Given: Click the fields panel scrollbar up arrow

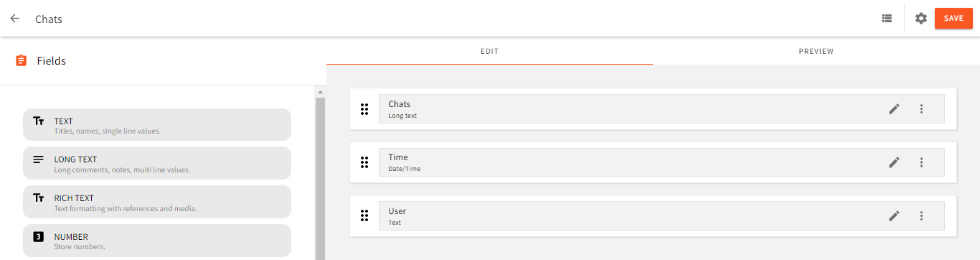Looking at the screenshot, I should [320, 92].
